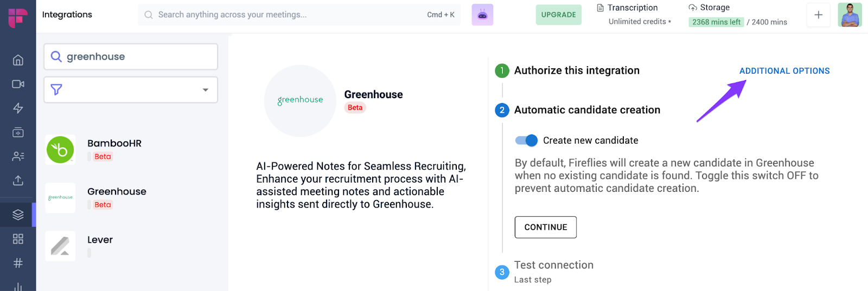Click the purple bot assistant icon
Screen dimensions: 868x291
(482, 15)
